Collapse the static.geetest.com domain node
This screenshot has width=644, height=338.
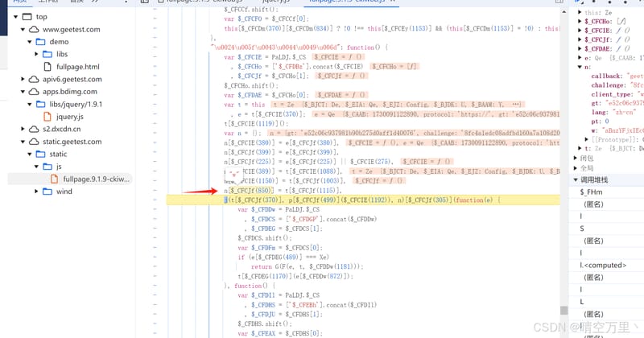(23, 142)
